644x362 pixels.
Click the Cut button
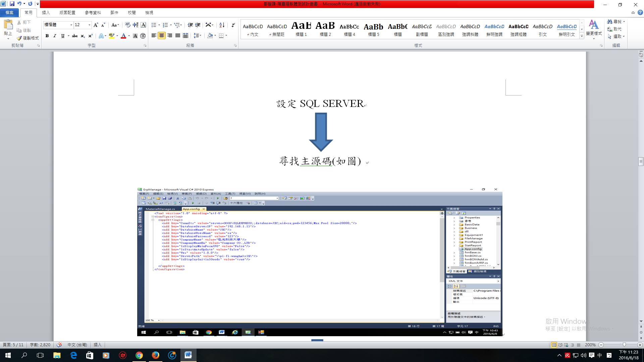[24, 22]
